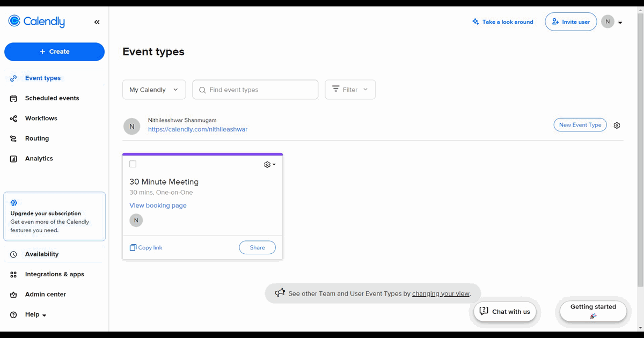Click the N avatar beside Nithileashwar Shanmugam
Image resolution: width=644 pixels, height=338 pixels.
132,127
